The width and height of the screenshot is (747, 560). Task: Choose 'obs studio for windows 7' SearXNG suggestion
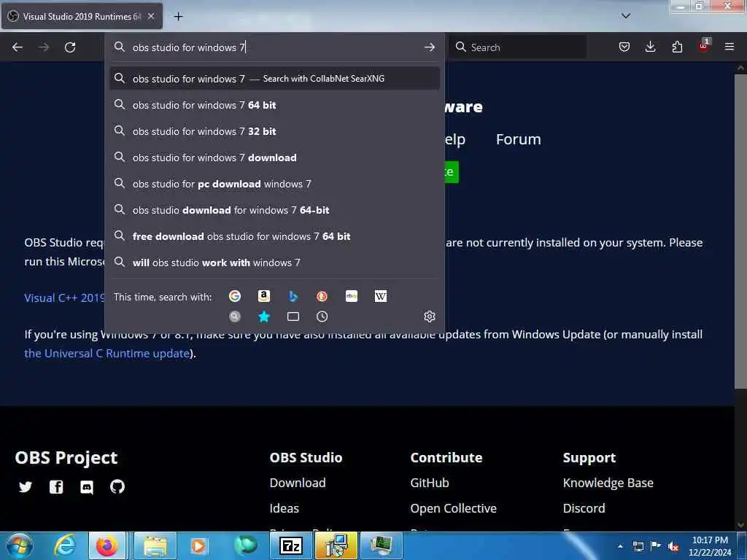274,79
